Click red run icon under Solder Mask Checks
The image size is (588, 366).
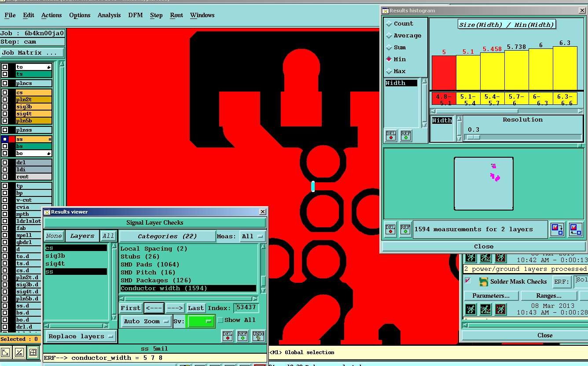click(500, 309)
